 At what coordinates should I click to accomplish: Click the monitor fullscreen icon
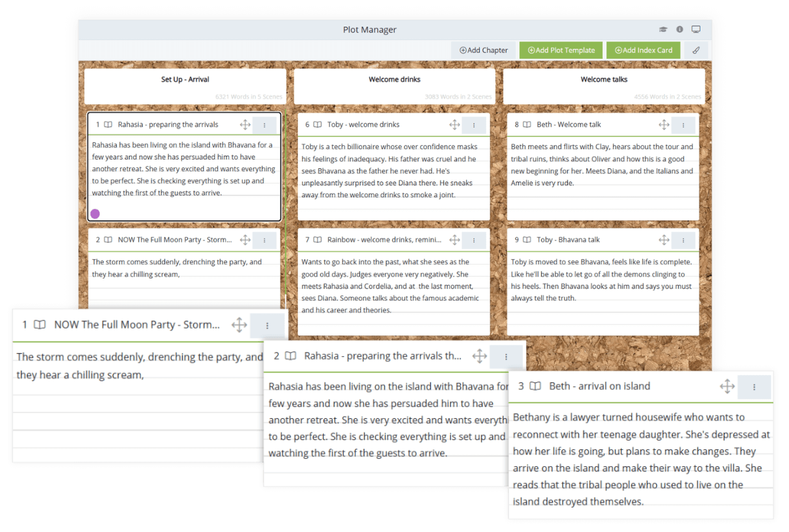point(696,29)
